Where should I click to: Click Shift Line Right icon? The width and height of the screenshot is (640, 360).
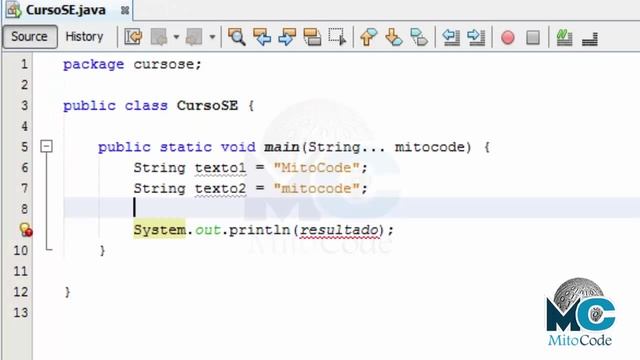click(476, 37)
